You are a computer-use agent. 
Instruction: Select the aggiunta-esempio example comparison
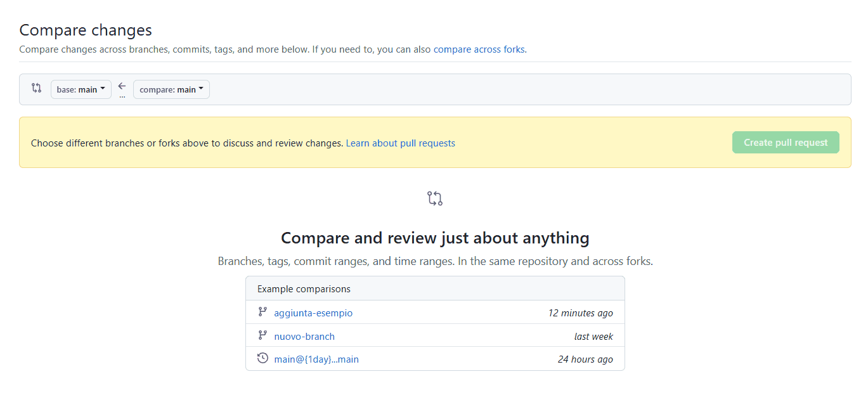[x=313, y=312]
